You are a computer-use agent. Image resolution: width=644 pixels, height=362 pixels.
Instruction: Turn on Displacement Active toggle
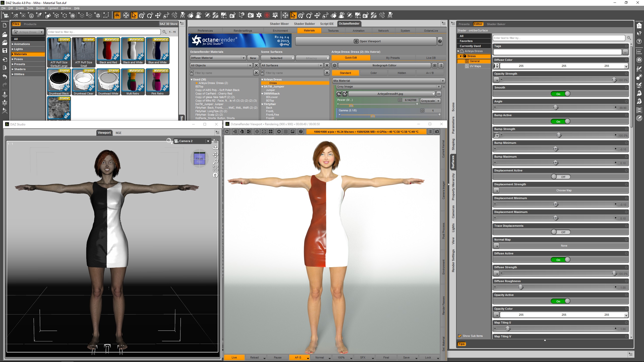pos(560,177)
